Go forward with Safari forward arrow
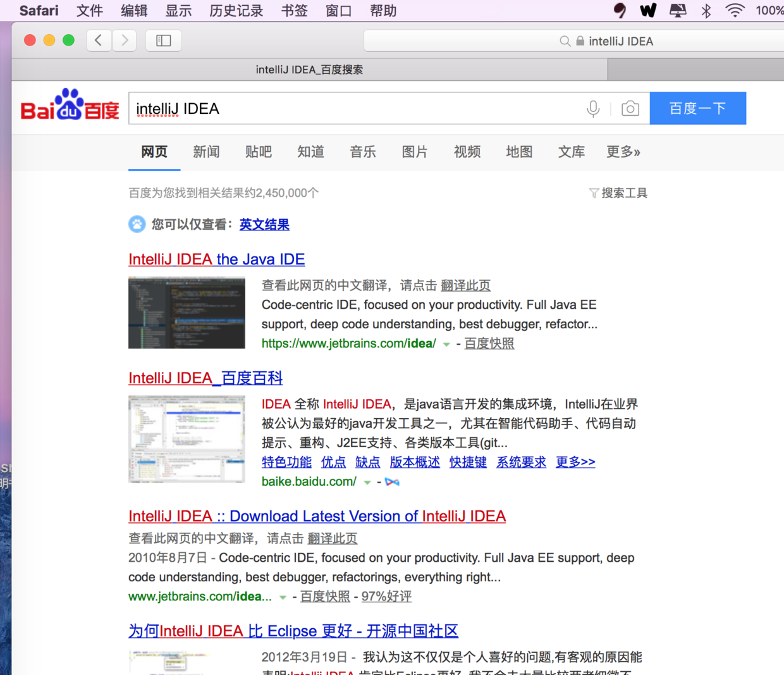 [125, 40]
